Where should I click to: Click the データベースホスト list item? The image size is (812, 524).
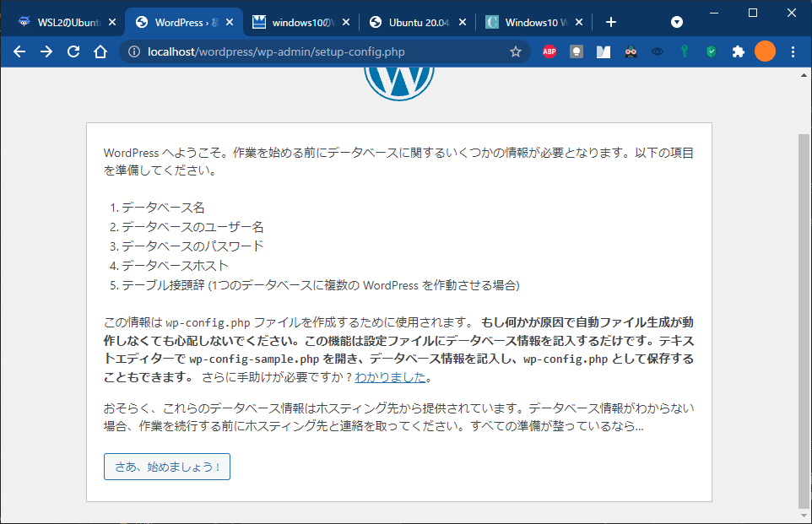click(175, 266)
